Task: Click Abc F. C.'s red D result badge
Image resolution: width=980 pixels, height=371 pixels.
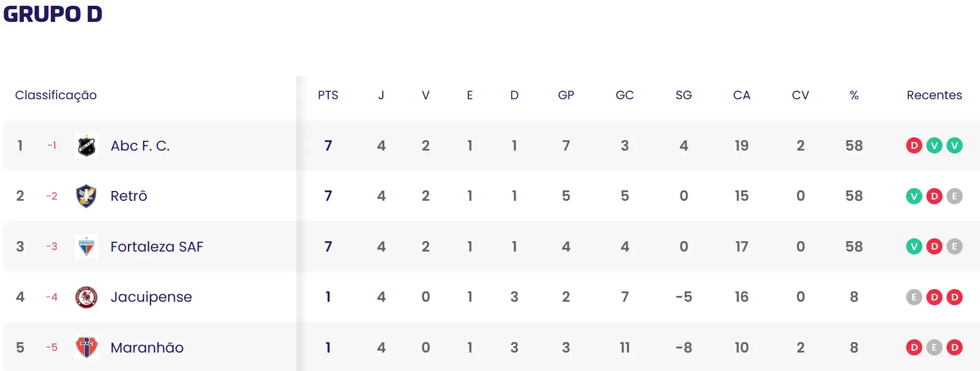Action: [x=914, y=146]
